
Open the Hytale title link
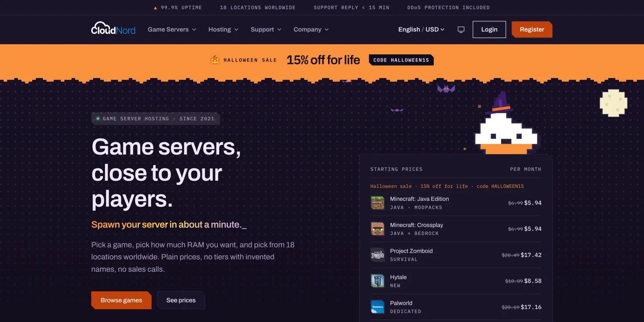click(x=398, y=277)
